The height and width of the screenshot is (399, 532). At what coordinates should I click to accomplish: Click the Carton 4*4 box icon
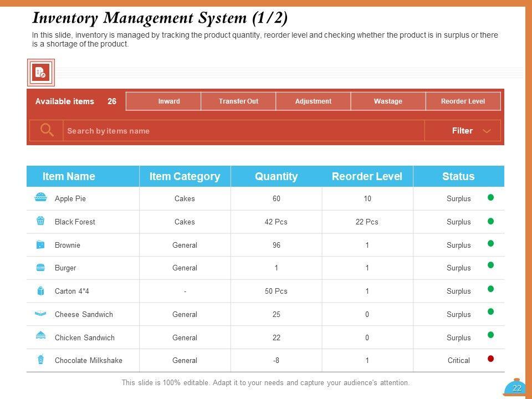coord(40,291)
